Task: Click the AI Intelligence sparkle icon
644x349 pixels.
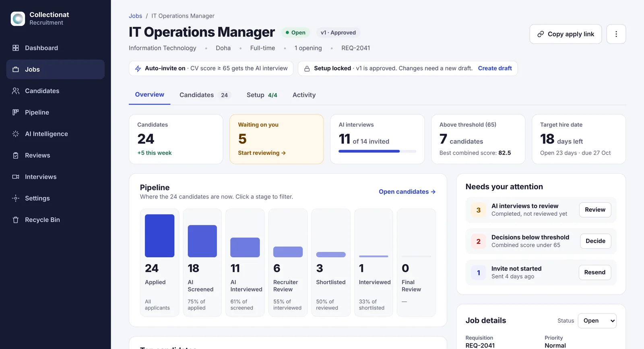Action: (16, 134)
